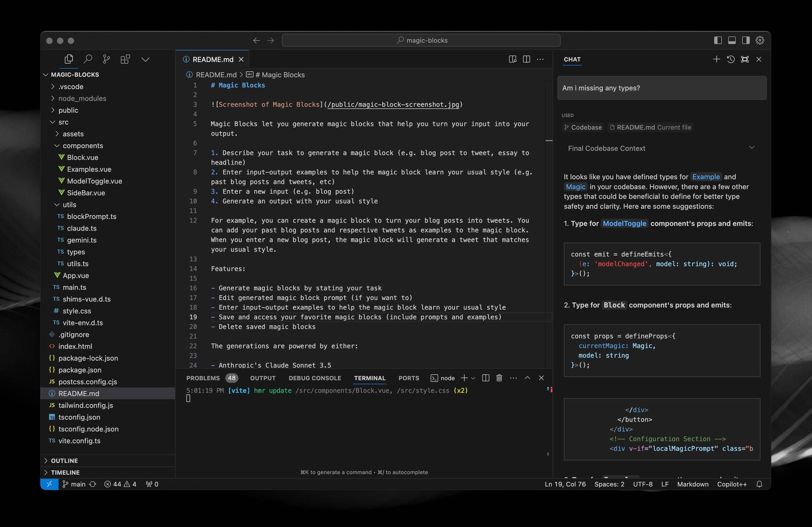812x527 pixels.
Task: Open Copilot++ status item
Action: pyautogui.click(x=732, y=484)
